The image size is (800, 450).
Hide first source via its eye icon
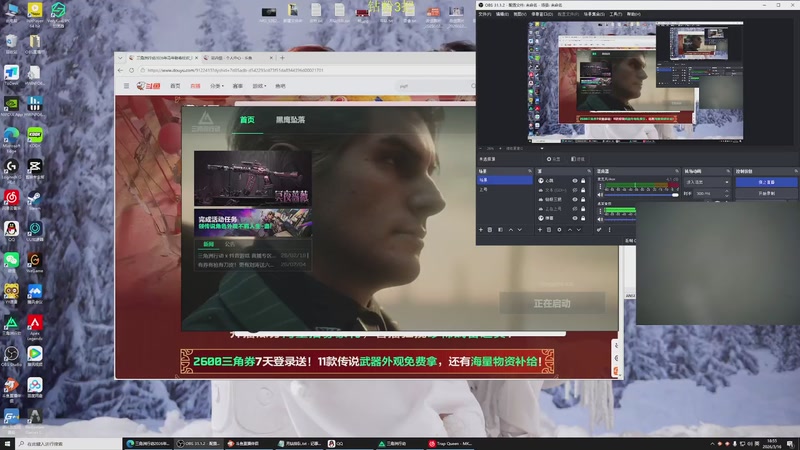point(574,181)
